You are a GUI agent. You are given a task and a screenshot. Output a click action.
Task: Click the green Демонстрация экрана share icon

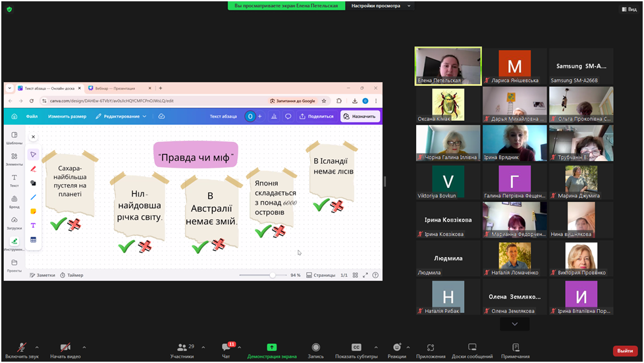(271, 347)
